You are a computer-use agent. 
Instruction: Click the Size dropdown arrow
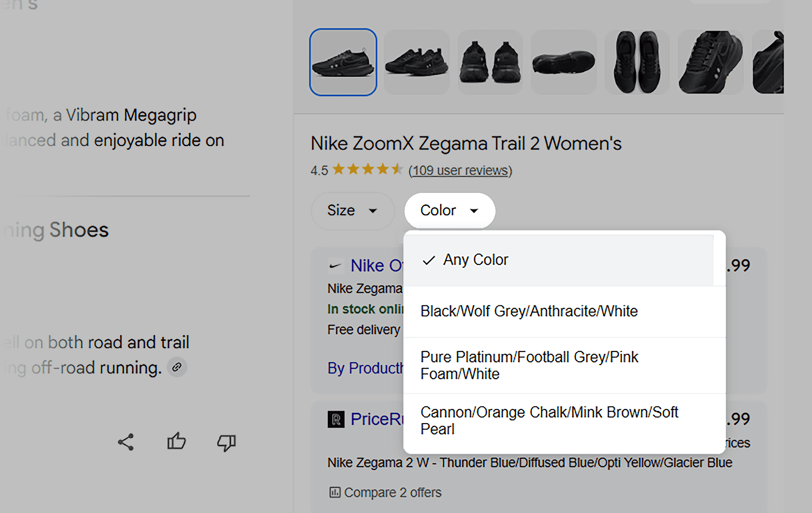coord(373,211)
